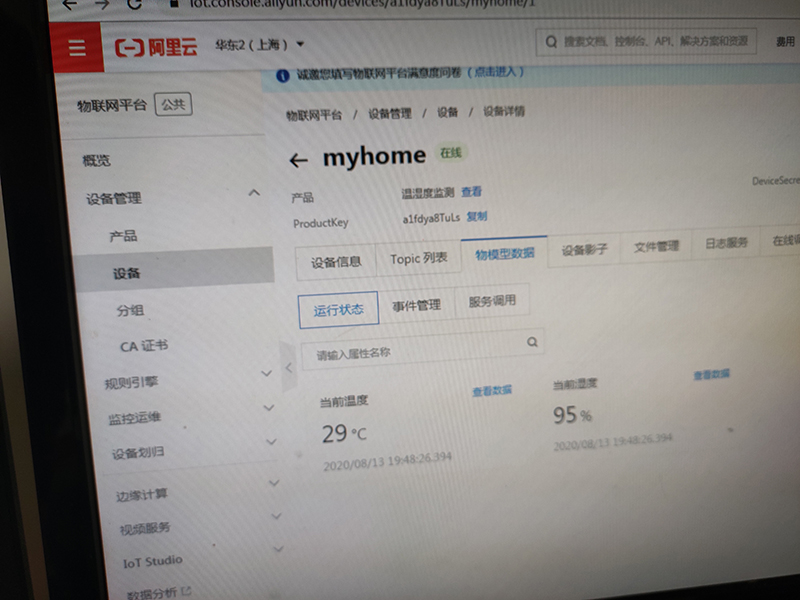Click the a1fdya8TuLs ProductKey value
The image size is (800, 600).
click(x=431, y=218)
